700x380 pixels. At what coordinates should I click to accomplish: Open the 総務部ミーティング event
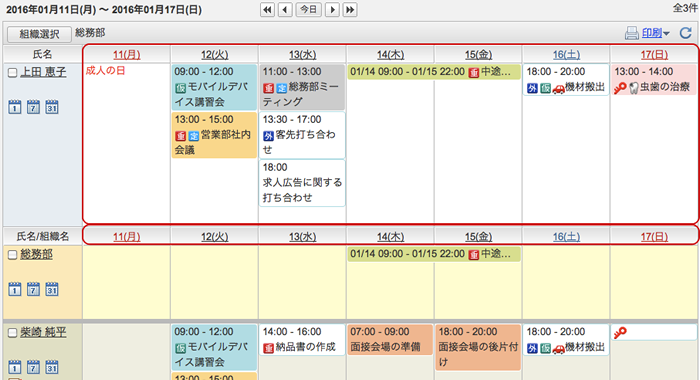pos(302,87)
